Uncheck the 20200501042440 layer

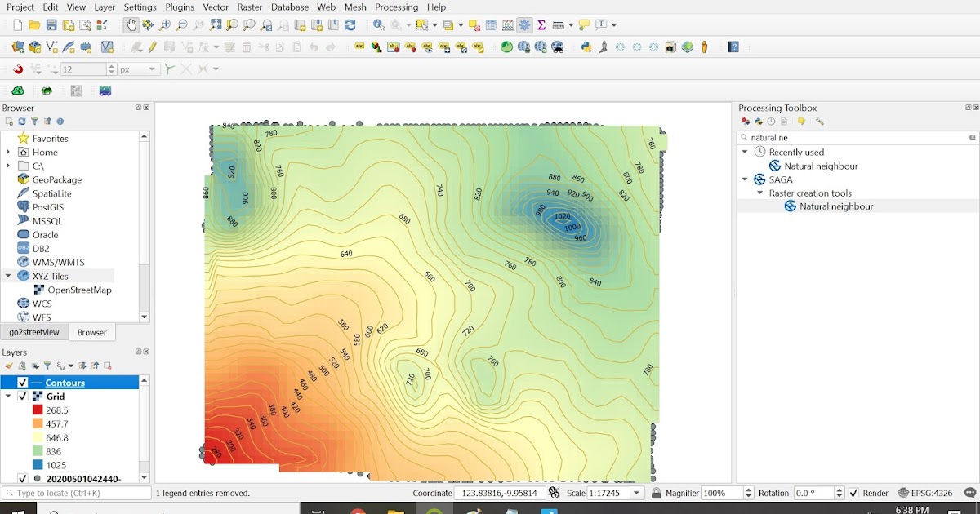tap(23, 476)
